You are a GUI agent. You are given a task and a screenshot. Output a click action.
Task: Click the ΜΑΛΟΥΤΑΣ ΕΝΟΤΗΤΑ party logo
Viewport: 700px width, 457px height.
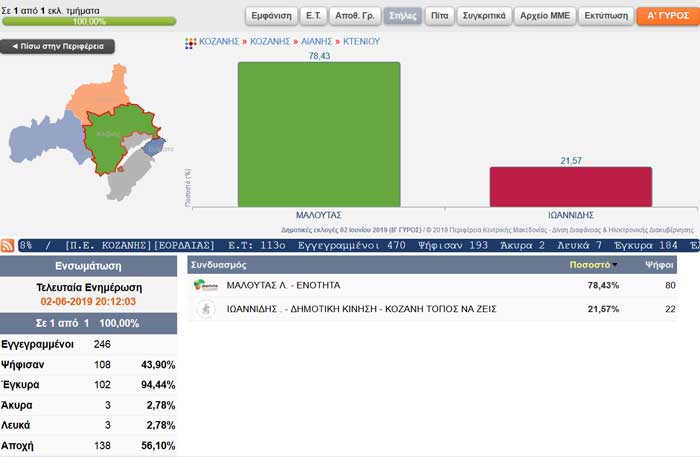coord(206,285)
